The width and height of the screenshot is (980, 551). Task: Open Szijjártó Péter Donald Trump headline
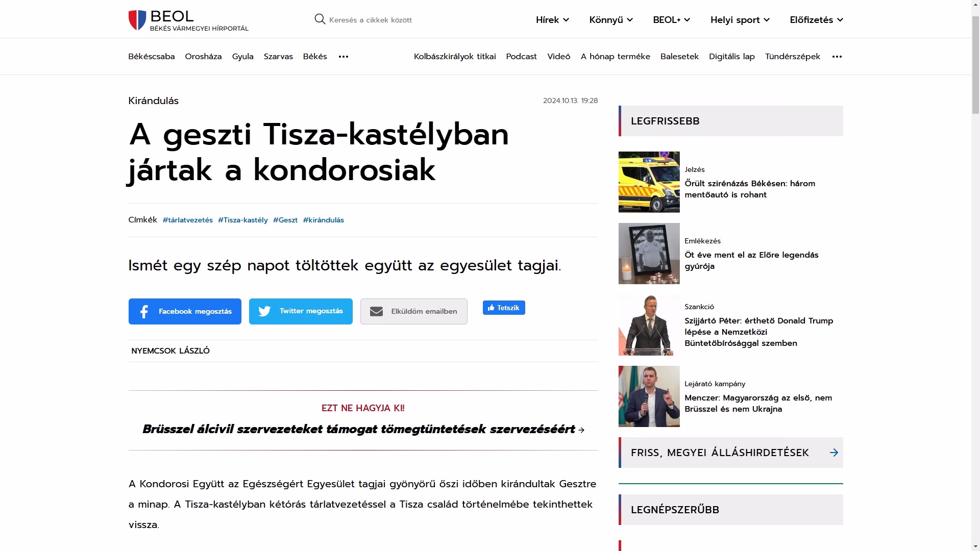point(759,332)
